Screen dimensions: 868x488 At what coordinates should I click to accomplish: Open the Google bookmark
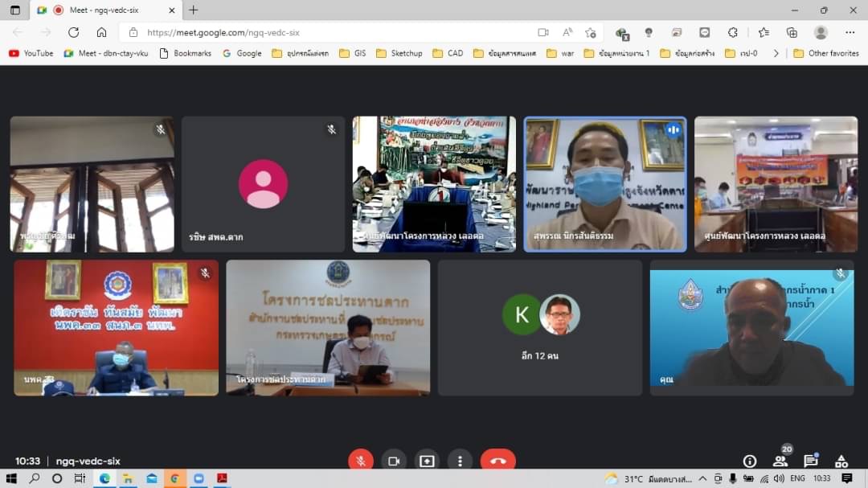(x=242, y=53)
